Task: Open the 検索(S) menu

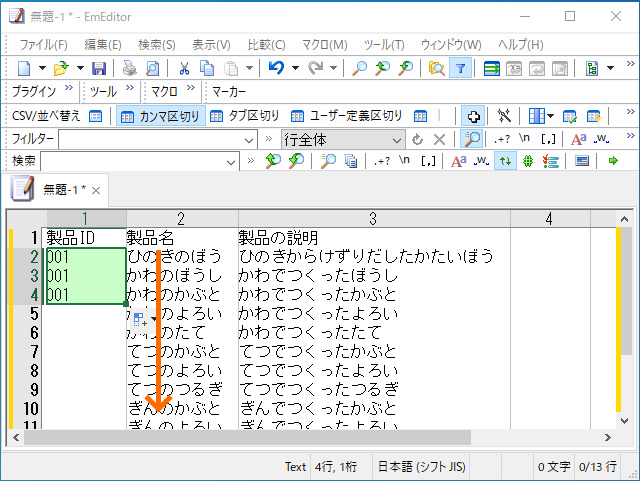Action: click(x=157, y=45)
